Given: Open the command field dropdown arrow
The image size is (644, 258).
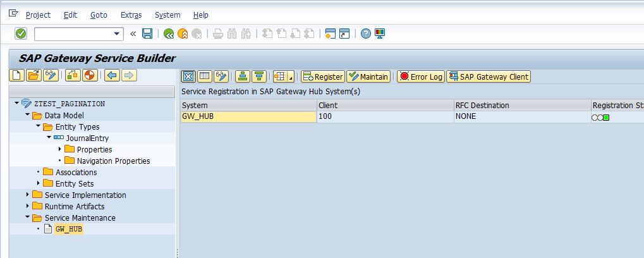Looking at the screenshot, I should pos(117,34).
